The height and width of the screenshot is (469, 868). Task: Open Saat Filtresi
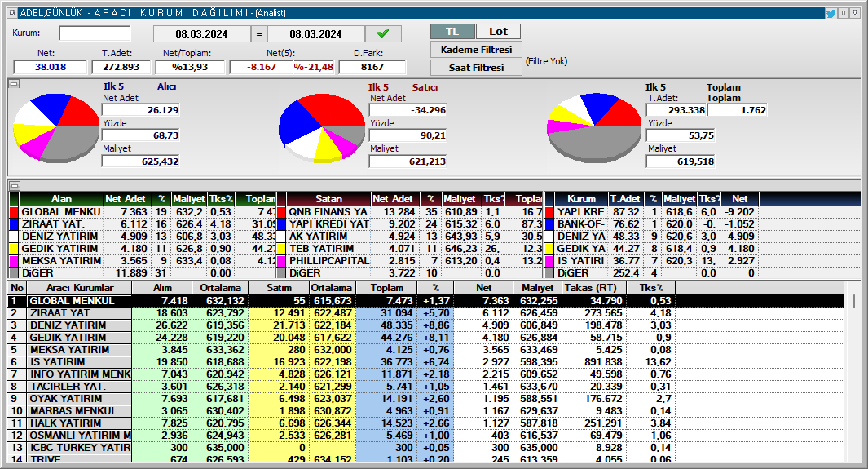(x=476, y=68)
